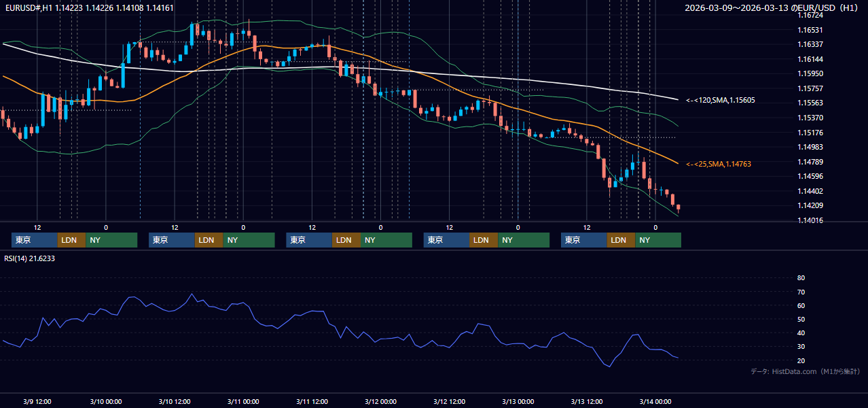Click the 3/13 12:00 date label
This screenshot has height=408, width=868.
tap(587, 401)
